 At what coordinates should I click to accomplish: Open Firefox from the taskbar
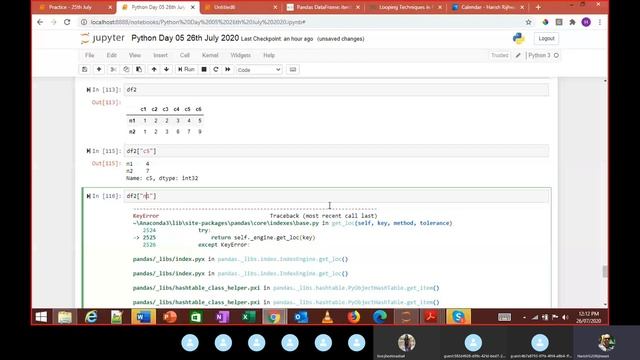point(353,317)
